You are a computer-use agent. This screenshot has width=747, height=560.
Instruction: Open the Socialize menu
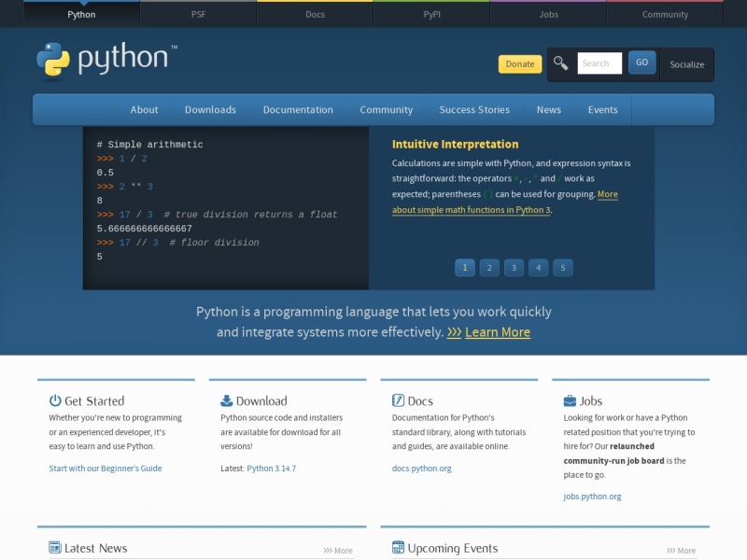point(687,64)
